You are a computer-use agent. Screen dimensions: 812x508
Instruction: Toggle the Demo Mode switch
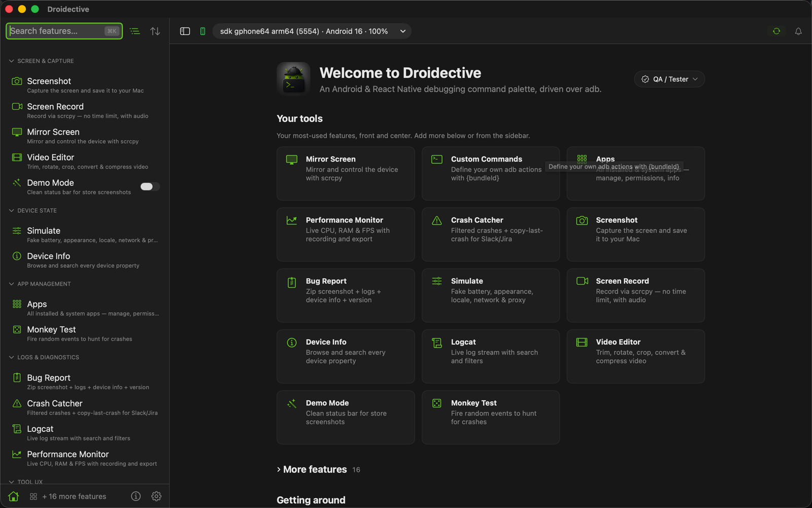150,186
